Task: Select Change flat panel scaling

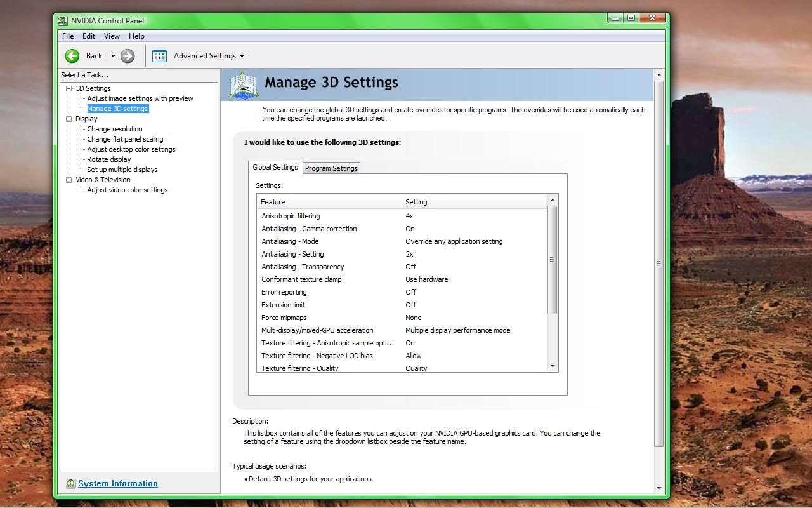Action: tap(125, 139)
